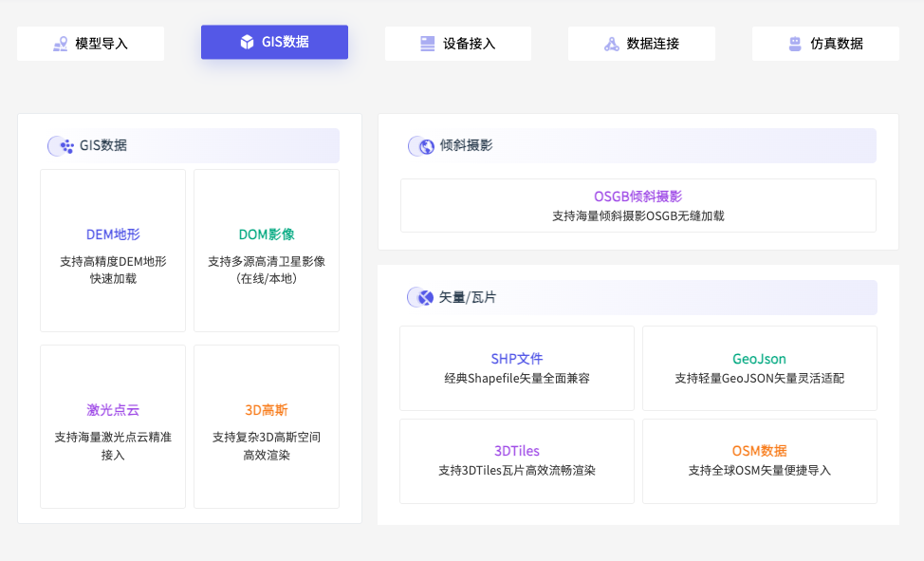This screenshot has width=924, height=561.
Task: Open the DEM地形 card
Action: [x=113, y=251]
